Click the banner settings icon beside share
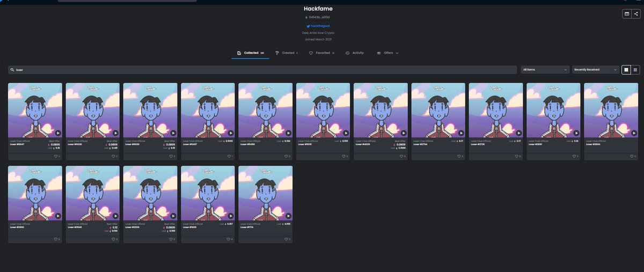Viewport: 644px width, 272px height. click(x=626, y=14)
